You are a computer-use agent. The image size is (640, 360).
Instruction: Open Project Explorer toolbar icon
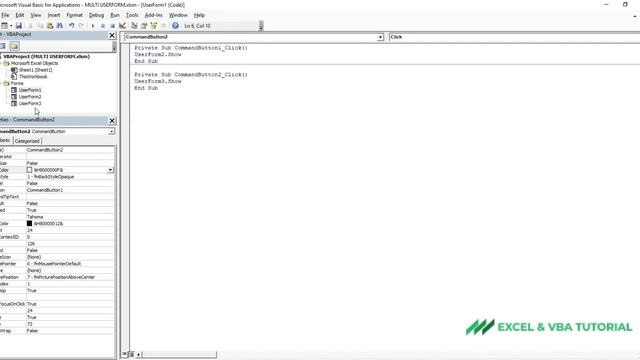coord(134,26)
